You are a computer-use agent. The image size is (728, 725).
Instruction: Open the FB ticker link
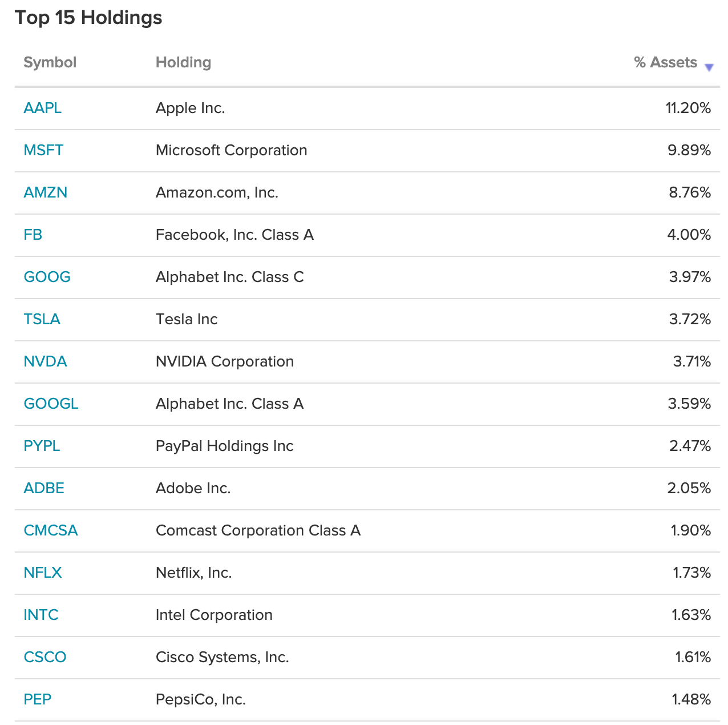(x=33, y=235)
